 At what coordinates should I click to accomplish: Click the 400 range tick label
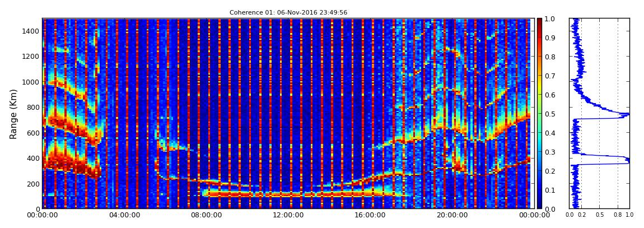coord(33,158)
